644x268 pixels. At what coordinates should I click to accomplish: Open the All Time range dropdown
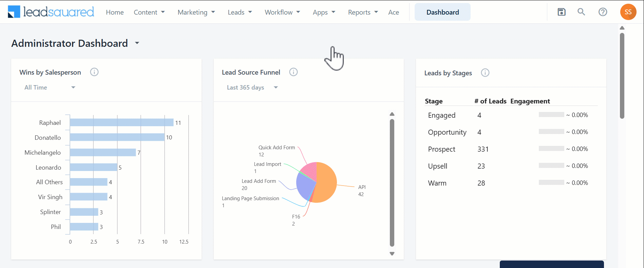coord(50,88)
